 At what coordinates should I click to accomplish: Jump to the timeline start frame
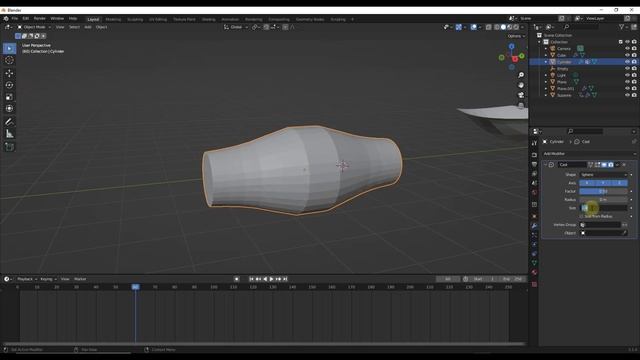pos(251,279)
